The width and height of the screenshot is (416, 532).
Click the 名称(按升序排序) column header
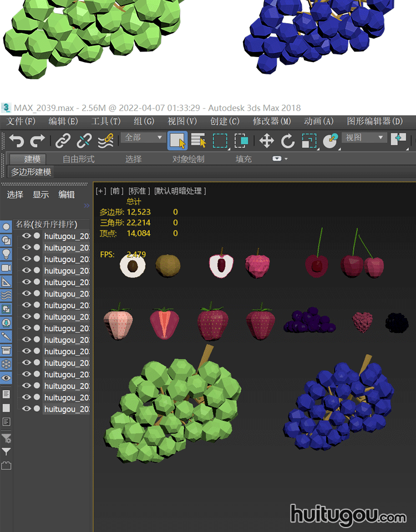click(x=47, y=224)
